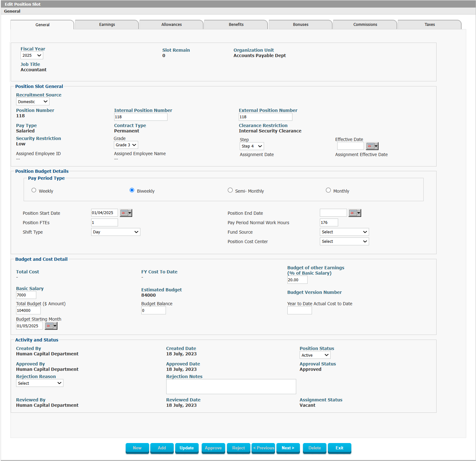
Task: Open the Position End Date calendar picker
Action: (354, 213)
